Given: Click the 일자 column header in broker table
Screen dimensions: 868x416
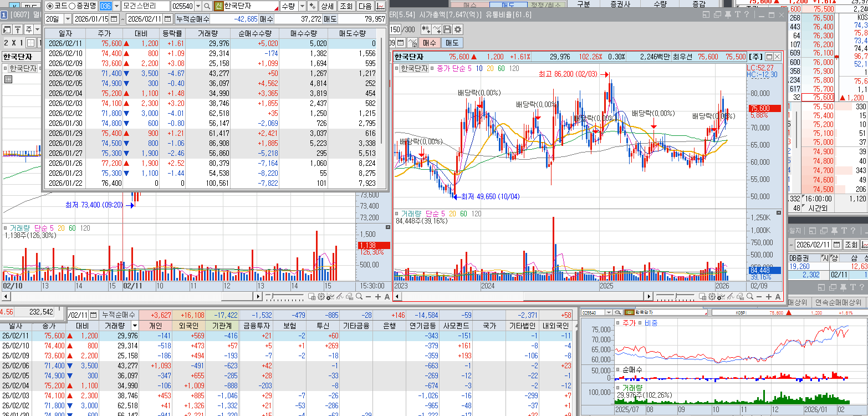Looking at the screenshot, I should tap(65, 34).
